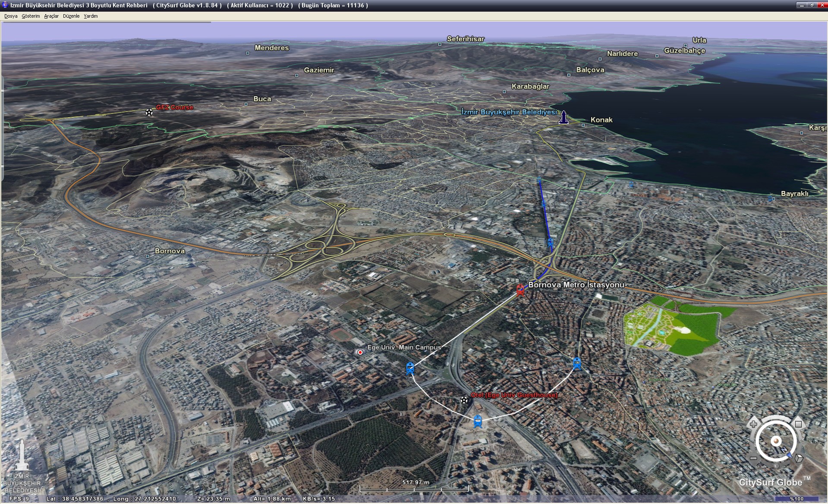Click the Balçova district label
This screenshot has height=504, width=828.
pyautogui.click(x=590, y=70)
